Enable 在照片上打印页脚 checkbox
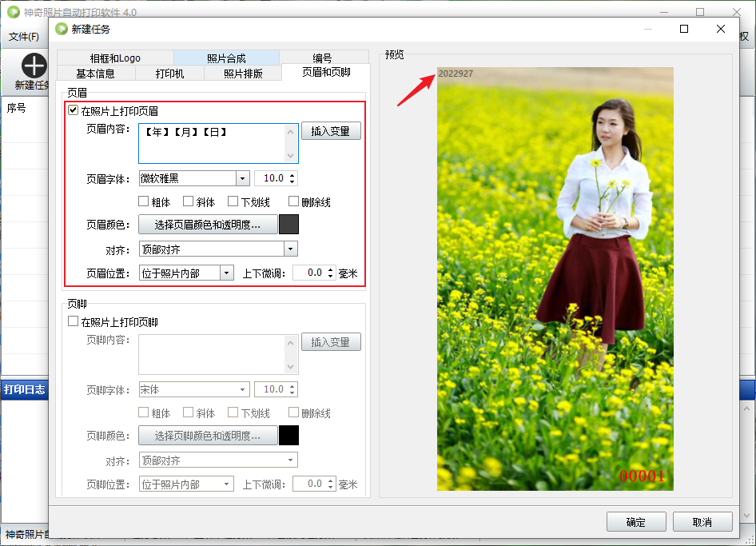Viewport: 756px width, 546px height. [x=74, y=321]
